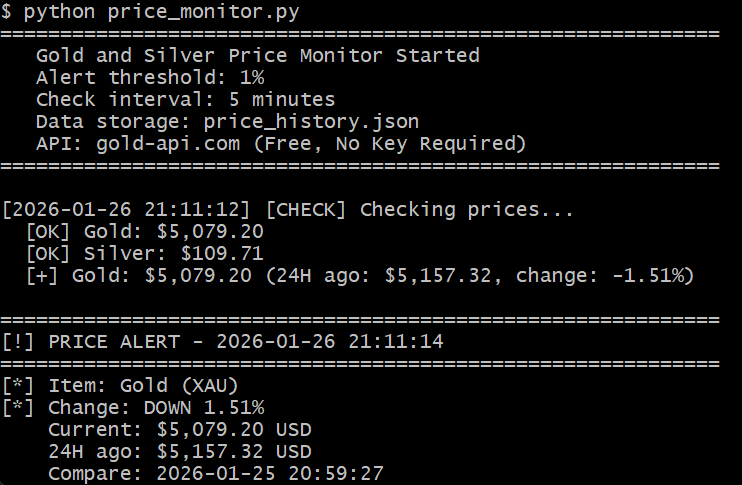Viewport: 742px width, 485px height.
Task: Click the "Checking prices..." message
Action: (467, 210)
